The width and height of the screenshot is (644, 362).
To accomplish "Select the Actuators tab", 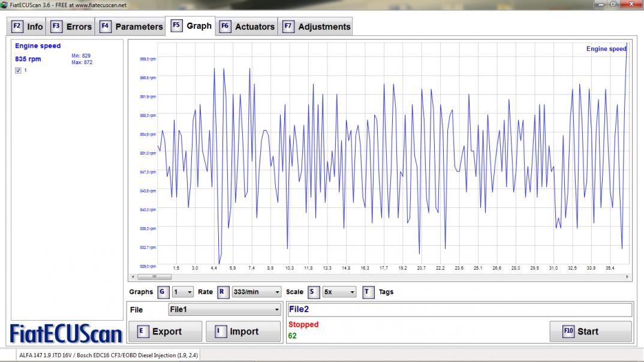I will coord(247,26).
